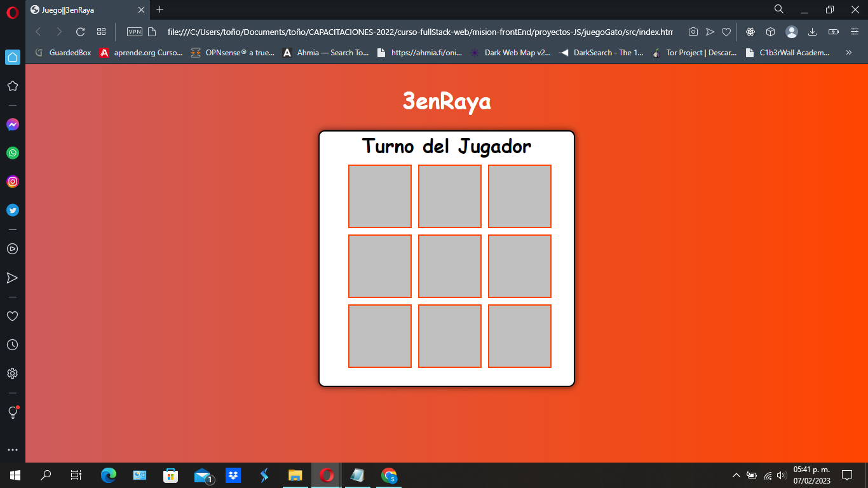
Task: Place a mark in the center grid cell
Action: click(x=449, y=266)
